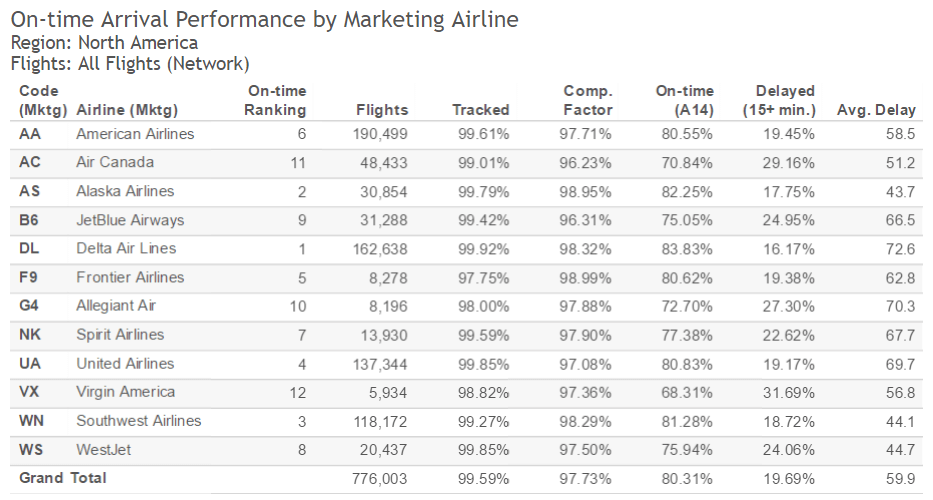Click the Delta Air Lines name

click(126, 249)
